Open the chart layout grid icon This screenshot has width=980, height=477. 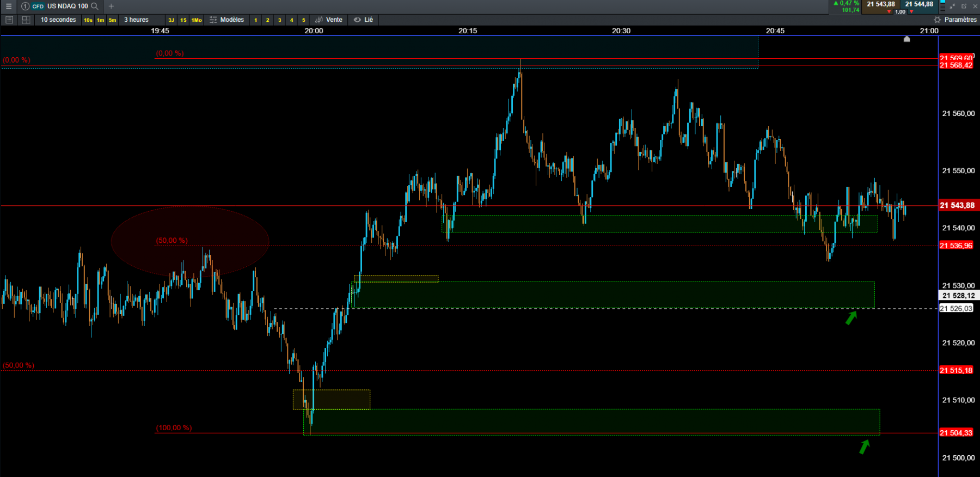click(x=26, y=20)
